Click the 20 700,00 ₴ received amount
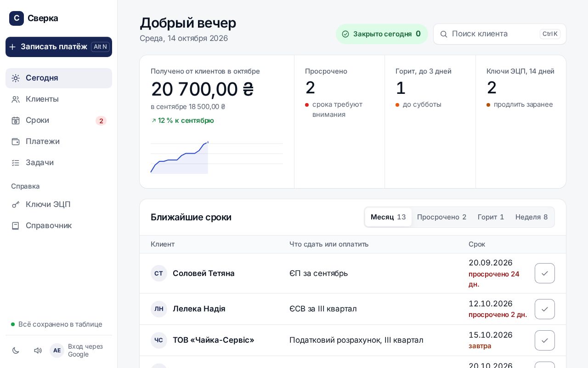The height and width of the screenshot is (368, 588). [x=202, y=89]
